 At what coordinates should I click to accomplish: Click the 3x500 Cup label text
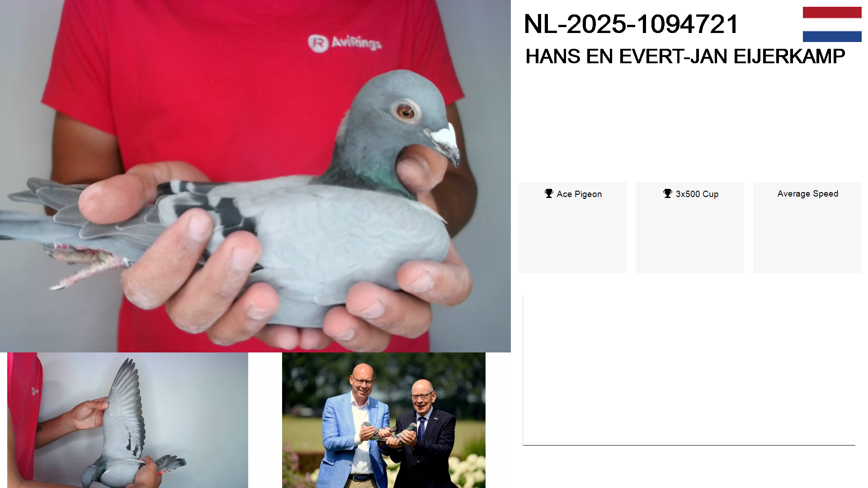697,194
